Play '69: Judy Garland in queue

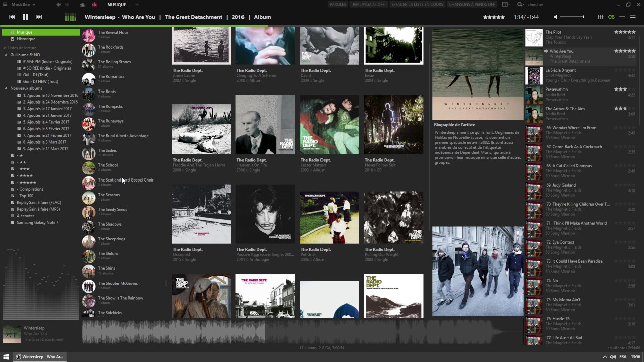pyautogui.click(x=581, y=190)
